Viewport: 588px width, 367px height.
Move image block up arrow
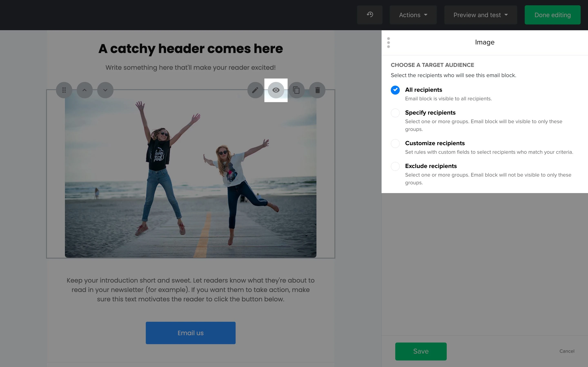pos(85,90)
